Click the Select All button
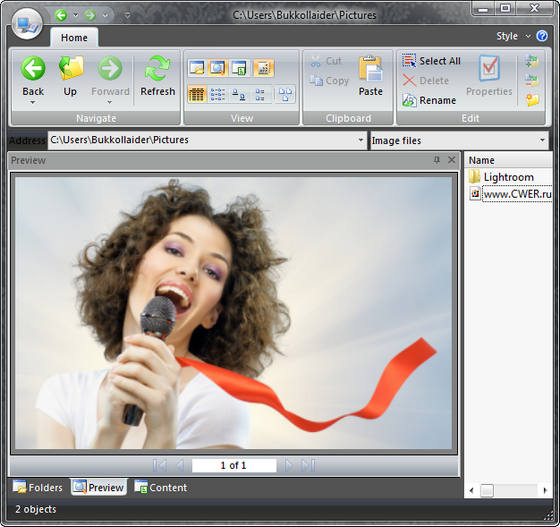The width and height of the screenshot is (560, 527). tap(431, 61)
